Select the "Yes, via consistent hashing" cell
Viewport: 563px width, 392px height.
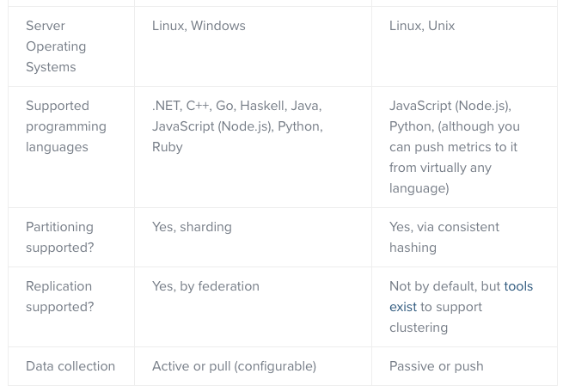444,237
